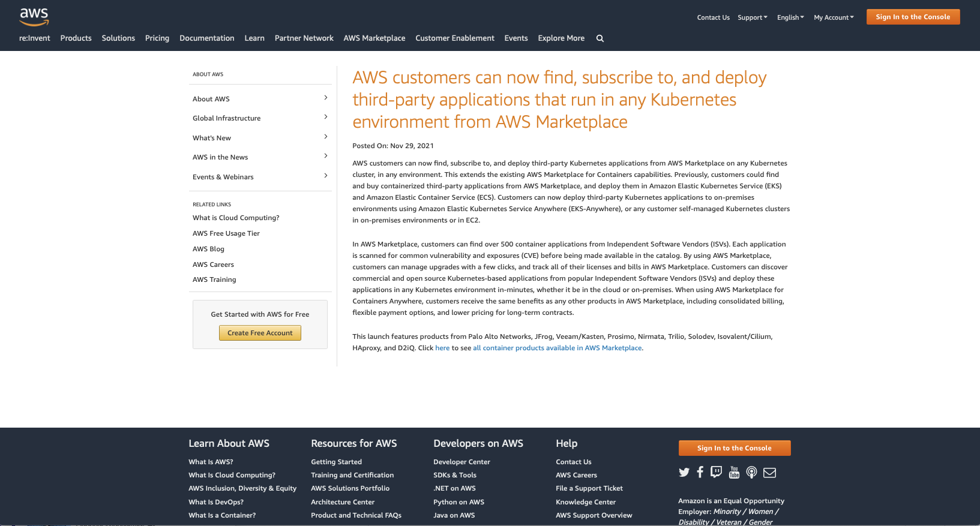This screenshot has height=526, width=980.
Task: Click the AWS logo
Action: (34, 17)
